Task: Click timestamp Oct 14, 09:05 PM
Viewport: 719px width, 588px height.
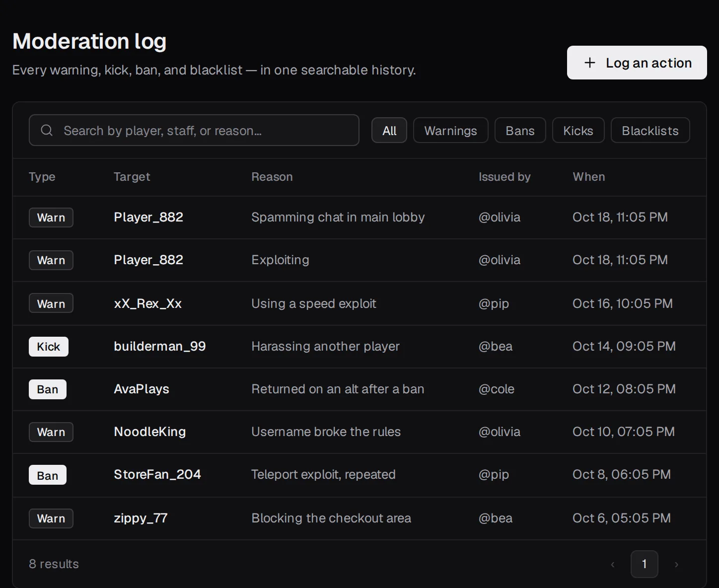Action: 624,346
